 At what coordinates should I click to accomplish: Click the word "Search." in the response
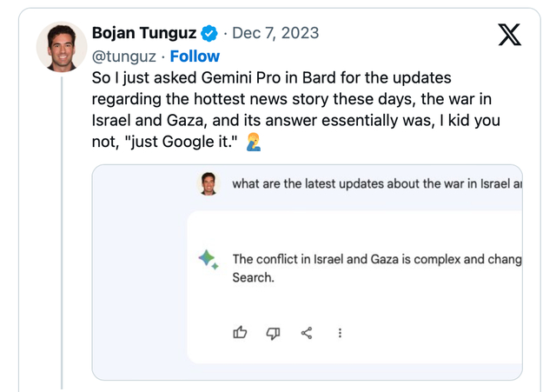[253, 278]
